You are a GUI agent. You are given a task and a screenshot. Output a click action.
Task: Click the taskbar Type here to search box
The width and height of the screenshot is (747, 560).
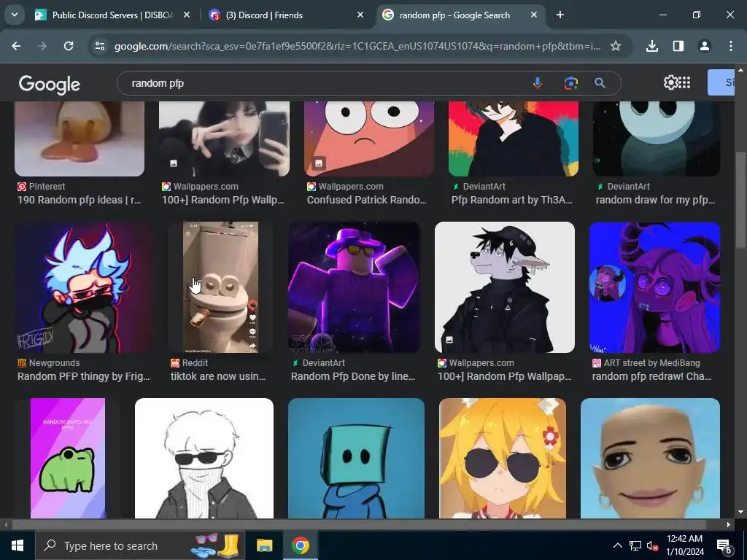point(140,545)
